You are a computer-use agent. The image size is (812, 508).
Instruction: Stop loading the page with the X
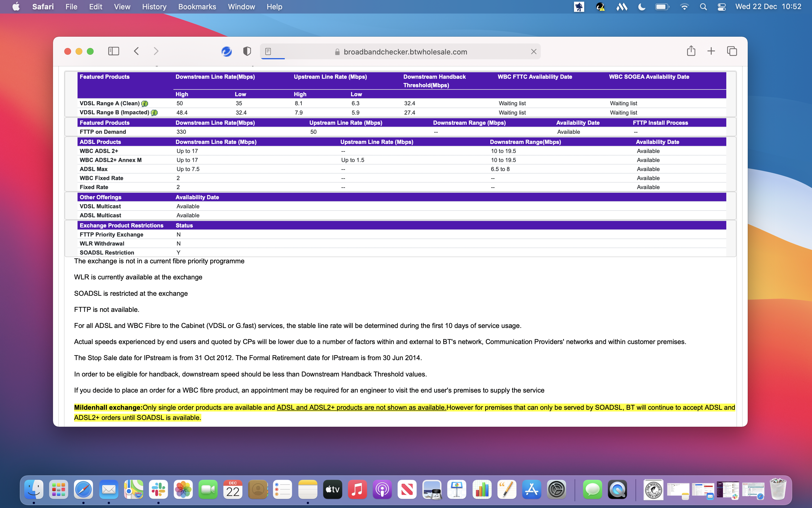(533, 51)
